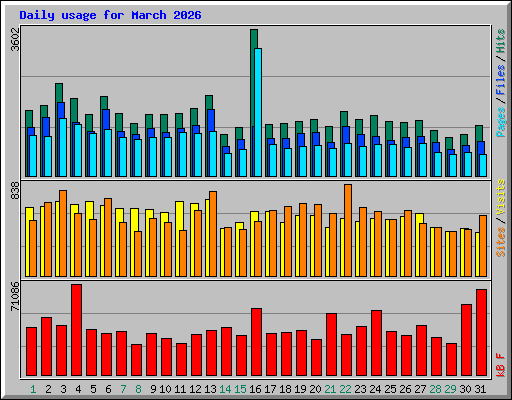Click the orange Visits bar for day 13
Image resolution: width=512 pixels, height=400 pixels.
(x=213, y=234)
